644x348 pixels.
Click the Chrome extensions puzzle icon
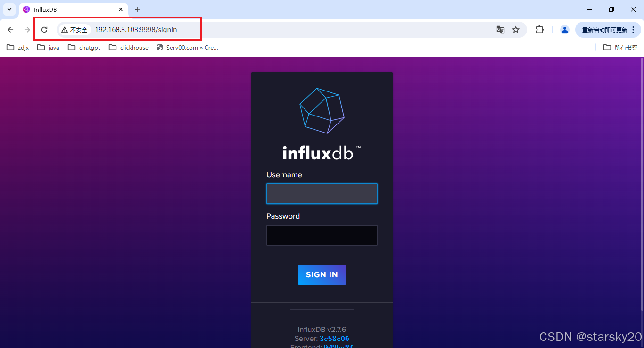pos(539,29)
